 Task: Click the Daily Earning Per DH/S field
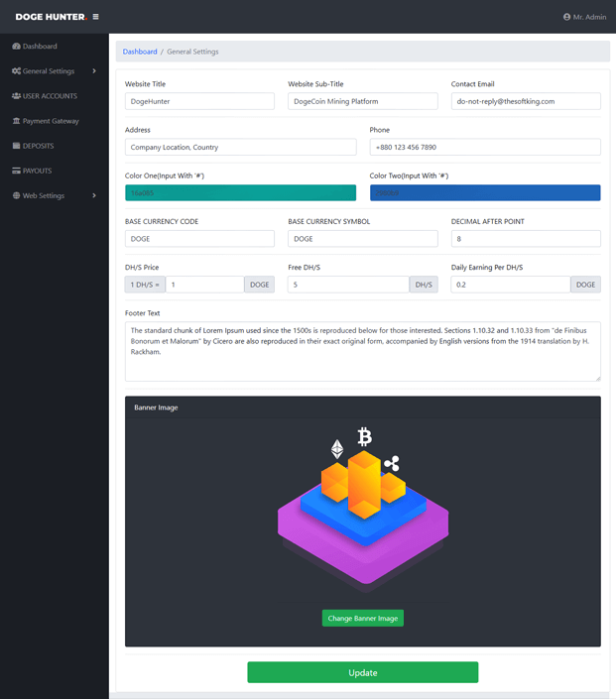tap(511, 285)
